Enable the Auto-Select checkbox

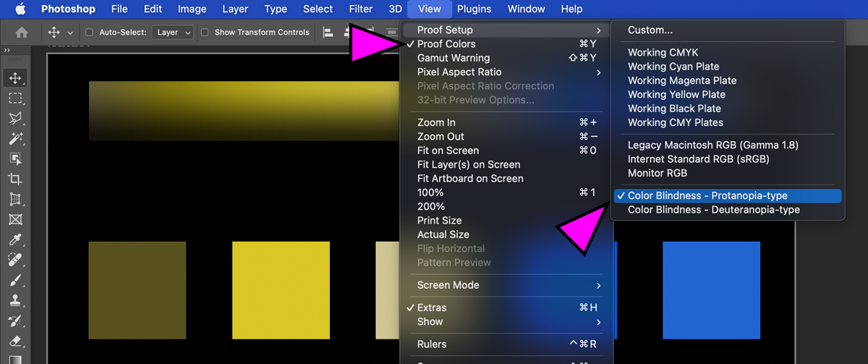pos(90,33)
